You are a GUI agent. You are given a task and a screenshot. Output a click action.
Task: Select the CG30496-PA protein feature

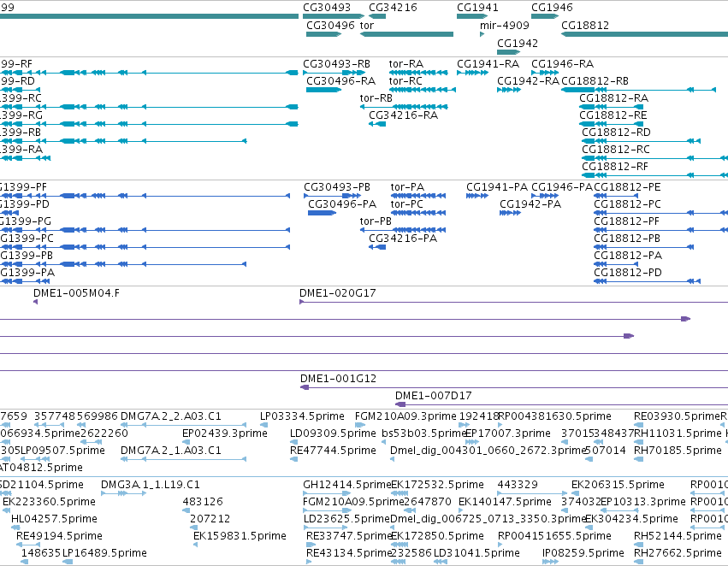click(323, 213)
